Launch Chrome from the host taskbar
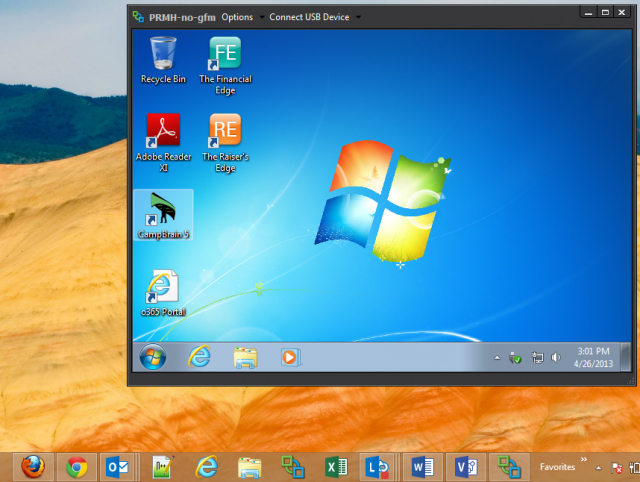This screenshot has height=482, width=640. (76, 466)
